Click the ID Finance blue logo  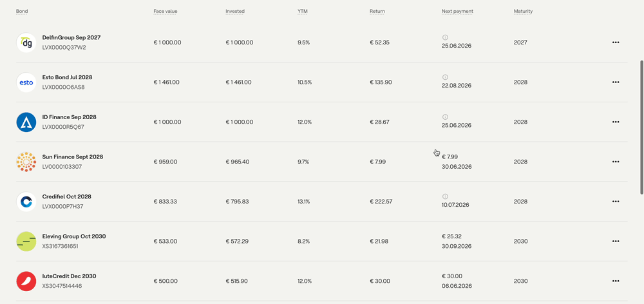point(26,122)
